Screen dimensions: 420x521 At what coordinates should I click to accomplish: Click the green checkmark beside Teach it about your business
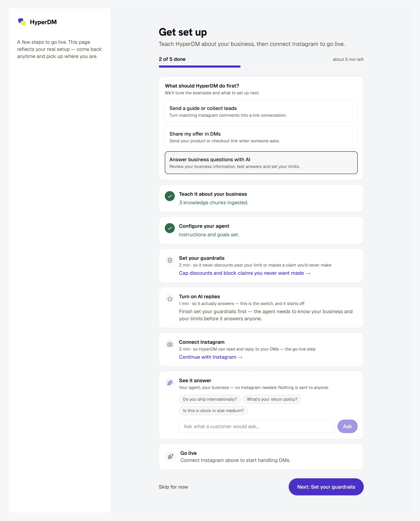point(170,196)
